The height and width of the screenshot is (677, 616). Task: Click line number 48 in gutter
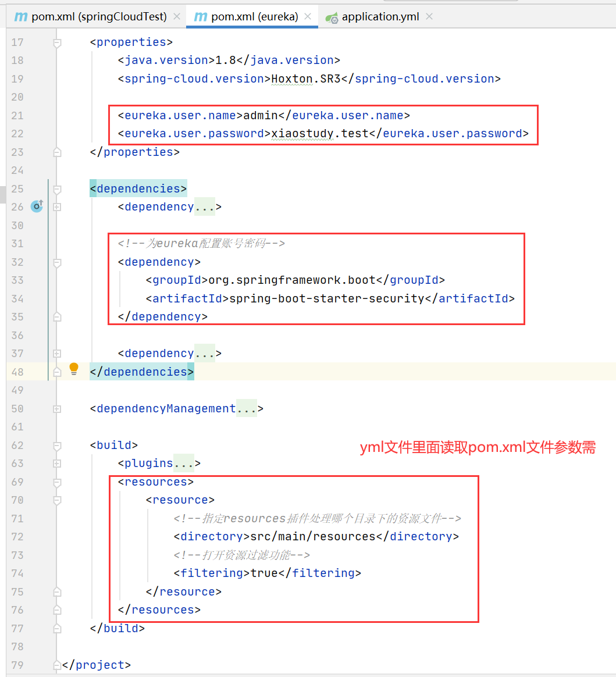pyautogui.click(x=17, y=372)
